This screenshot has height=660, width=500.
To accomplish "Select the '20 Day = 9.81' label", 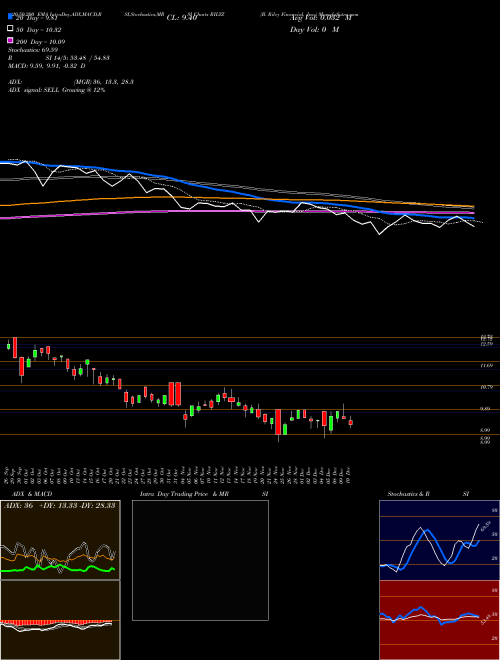I will coord(38,18).
